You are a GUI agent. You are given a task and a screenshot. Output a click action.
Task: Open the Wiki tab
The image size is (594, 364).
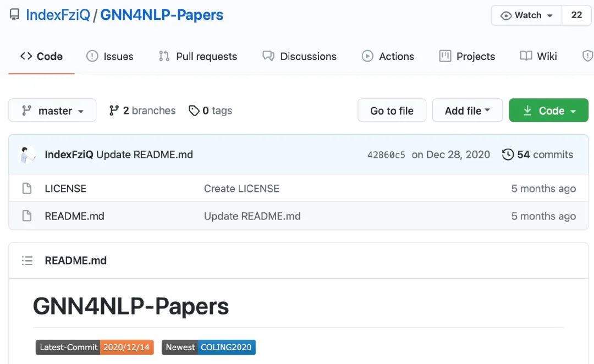[x=538, y=57]
